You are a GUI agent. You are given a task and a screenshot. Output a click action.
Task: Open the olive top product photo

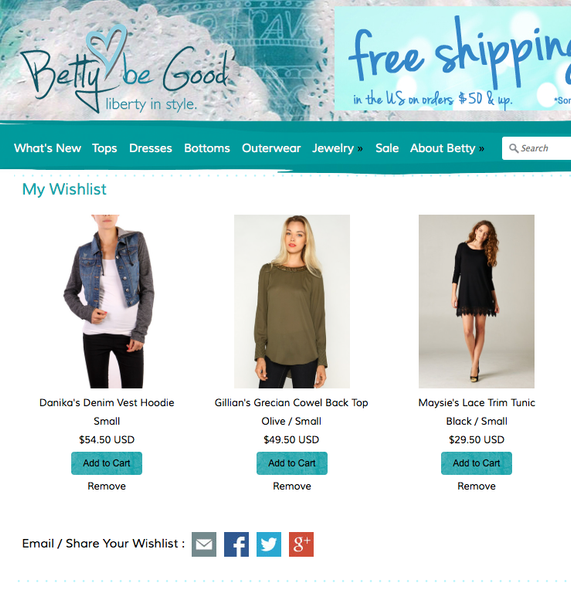coord(292,301)
